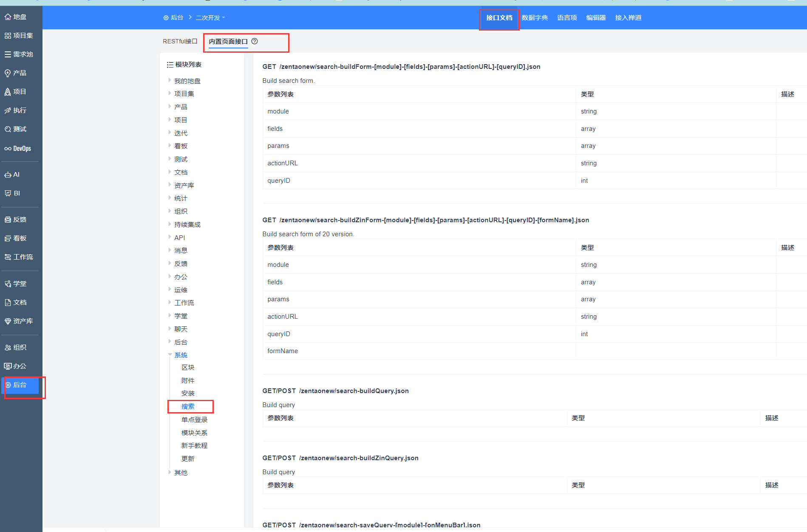Viewport: 807px width, 532px height.
Task: Expand the 我的地盘 tree node
Action: point(170,80)
